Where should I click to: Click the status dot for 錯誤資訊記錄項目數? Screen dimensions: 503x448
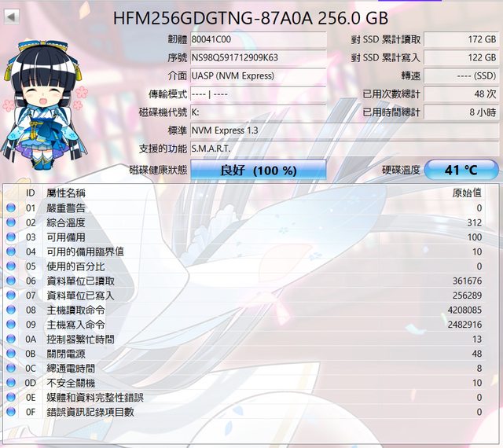pos(11,412)
